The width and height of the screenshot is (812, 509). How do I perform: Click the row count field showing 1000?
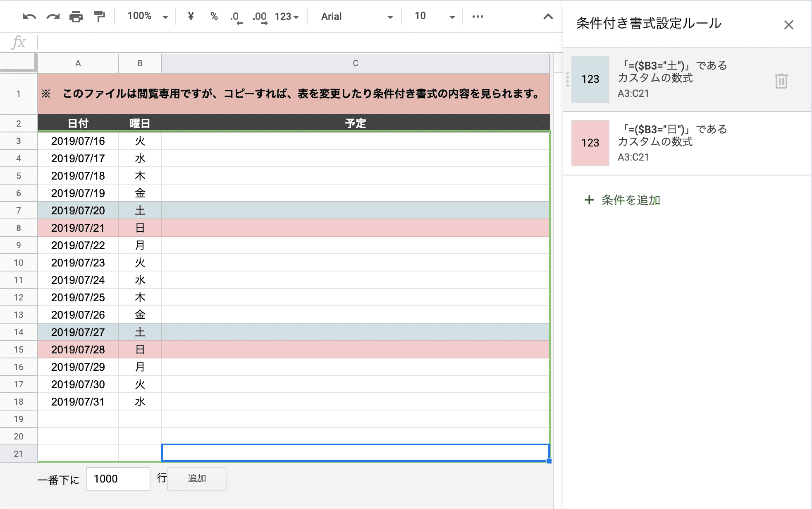pyautogui.click(x=118, y=479)
